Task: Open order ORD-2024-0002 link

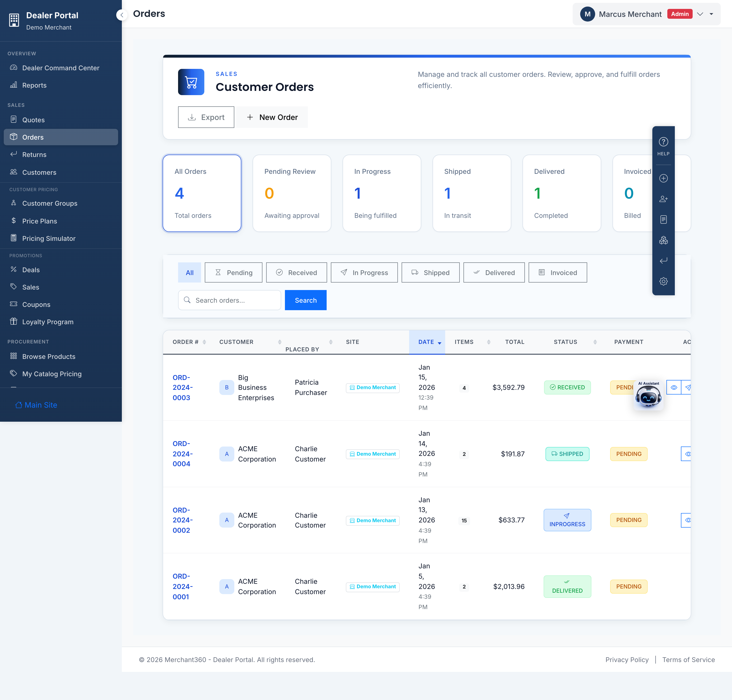Action: click(183, 520)
